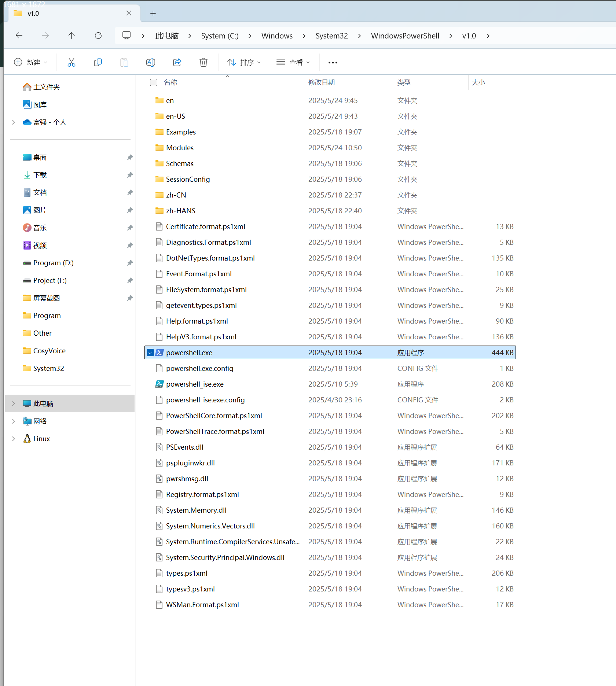The image size is (616, 686).
Task: Select the en-US folder
Action: tap(330, 116)
